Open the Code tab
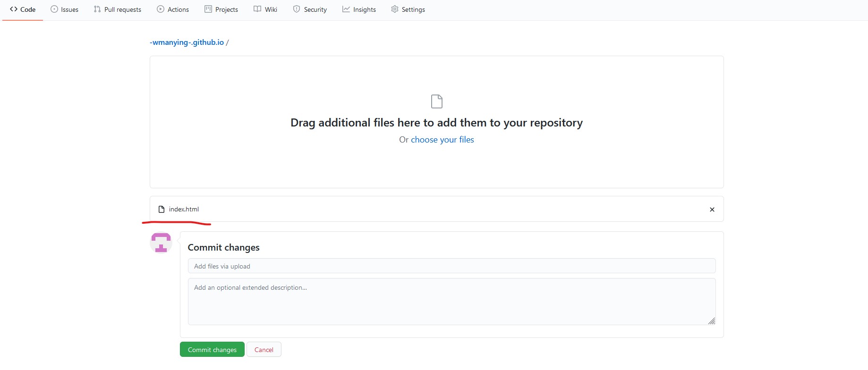The width and height of the screenshot is (868, 370). pos(23,9)
